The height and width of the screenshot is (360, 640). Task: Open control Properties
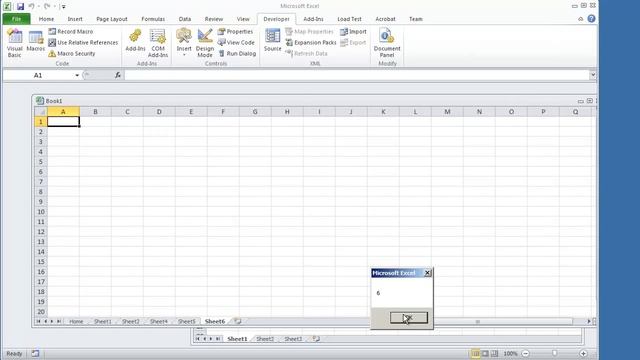click(235, 31)
